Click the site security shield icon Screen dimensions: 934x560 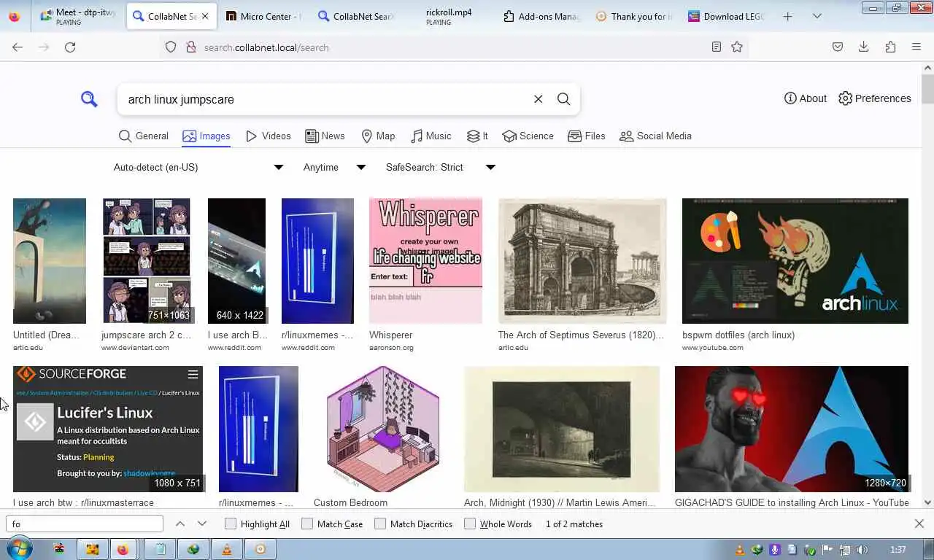point(171,47)
